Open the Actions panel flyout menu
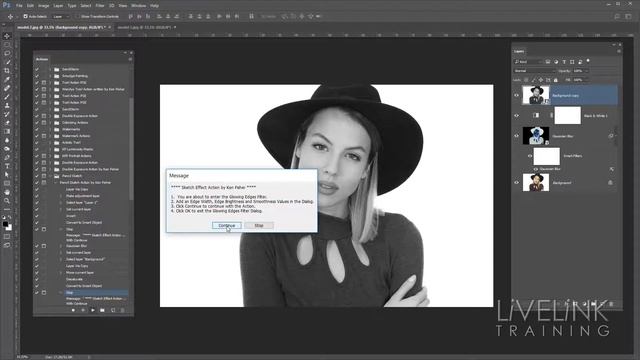This screenshot has height=360, width=640. click(130, 59)
